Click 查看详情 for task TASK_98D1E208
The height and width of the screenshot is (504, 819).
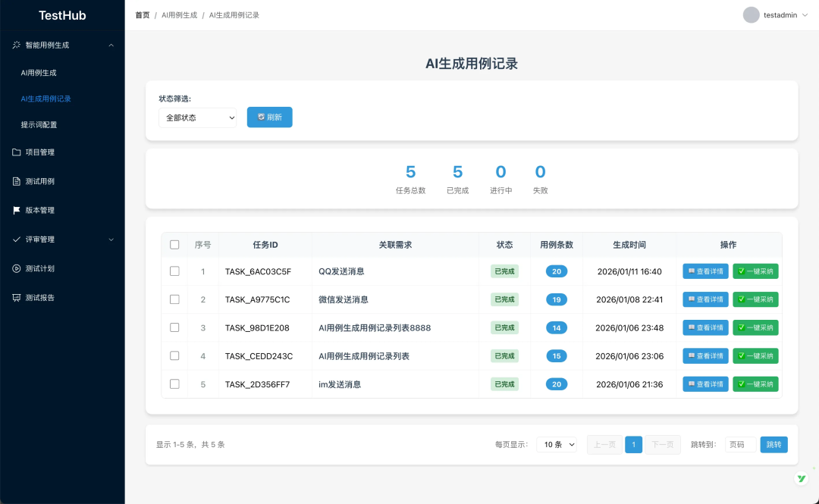[x=704, y=327]
